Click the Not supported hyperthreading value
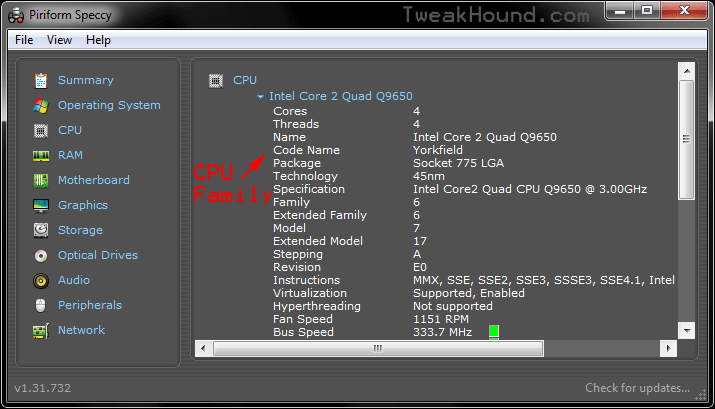Viewport: 715px width, 409px height. click(453, 306)
